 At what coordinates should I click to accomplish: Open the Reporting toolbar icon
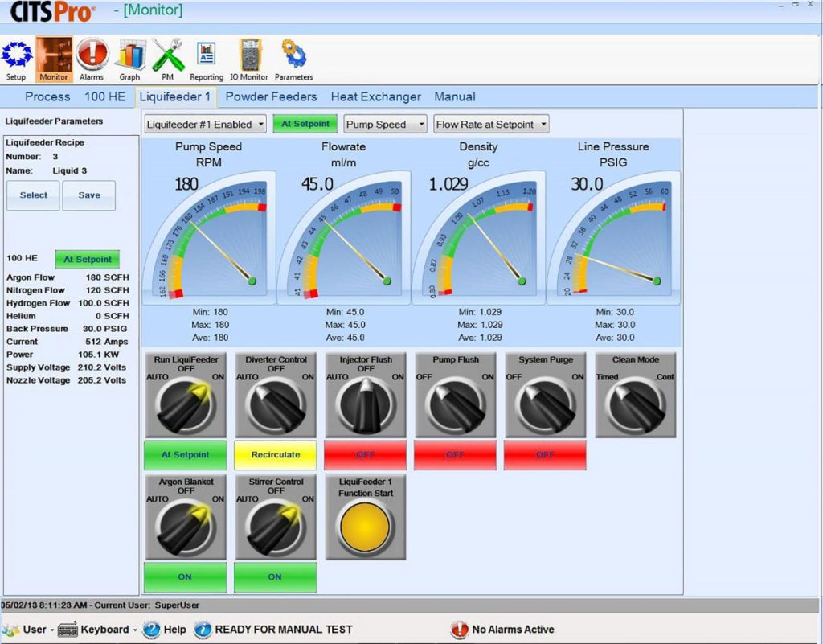207,59
